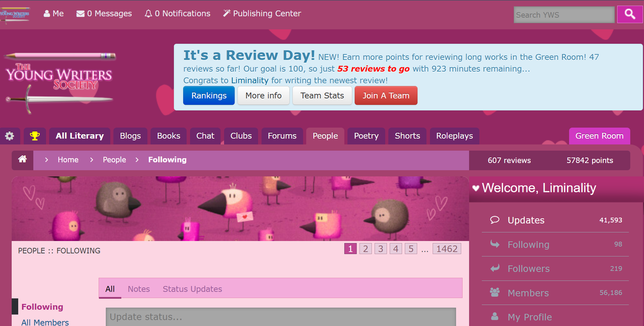Viewport: 644px width, 326px height.
Task: Select the All feed tab
Action: [110, 289]
